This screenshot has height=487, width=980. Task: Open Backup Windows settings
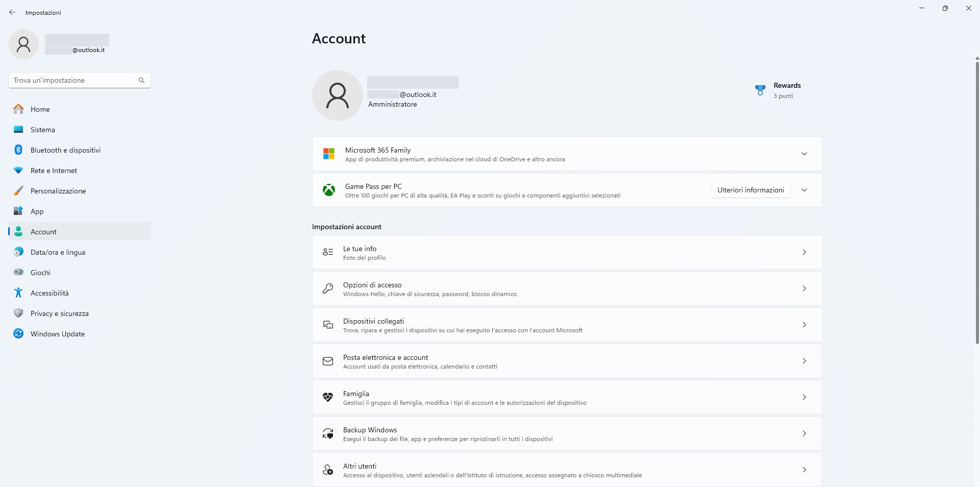point(567,433)
